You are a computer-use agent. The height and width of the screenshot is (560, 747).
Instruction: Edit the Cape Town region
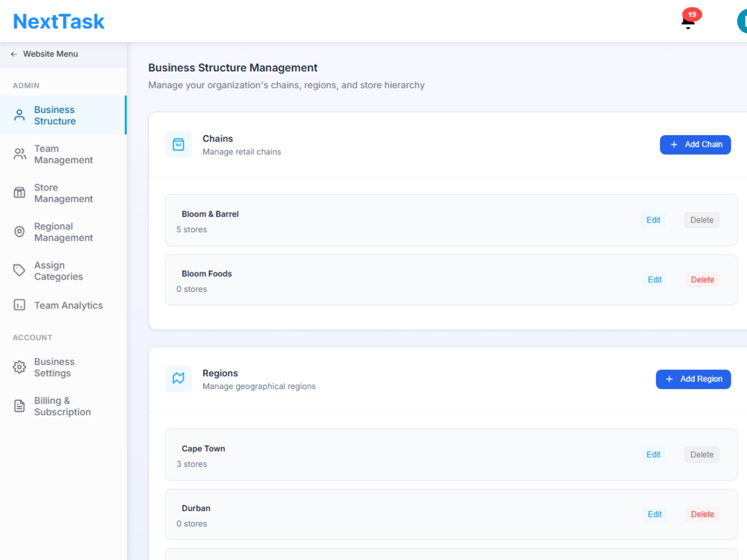pyautogui.click(x=653, y=455)
